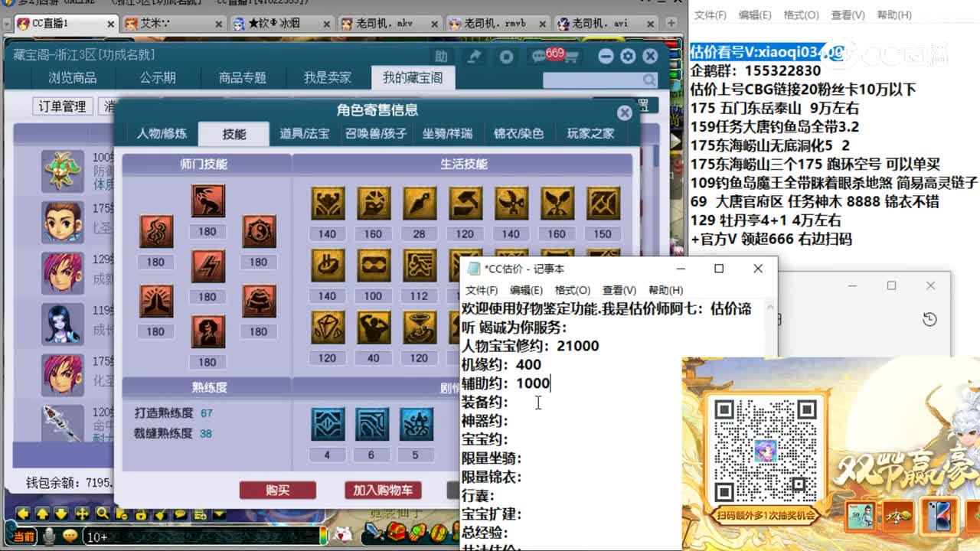Viewport: 980px width, 551px height.
Task: Click the praying hands sect skill icon
Action: [155, 301]
